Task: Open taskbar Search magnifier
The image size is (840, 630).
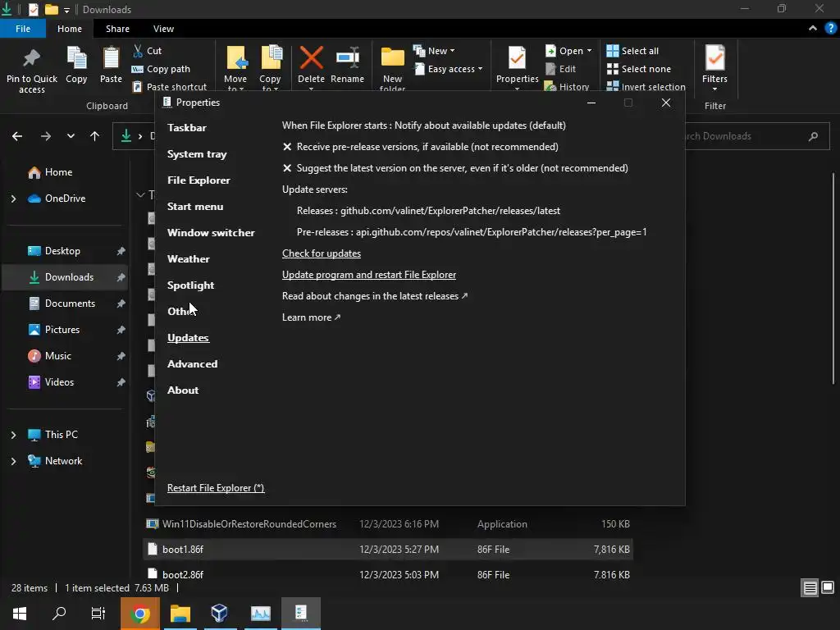Action: pos(59,614)
